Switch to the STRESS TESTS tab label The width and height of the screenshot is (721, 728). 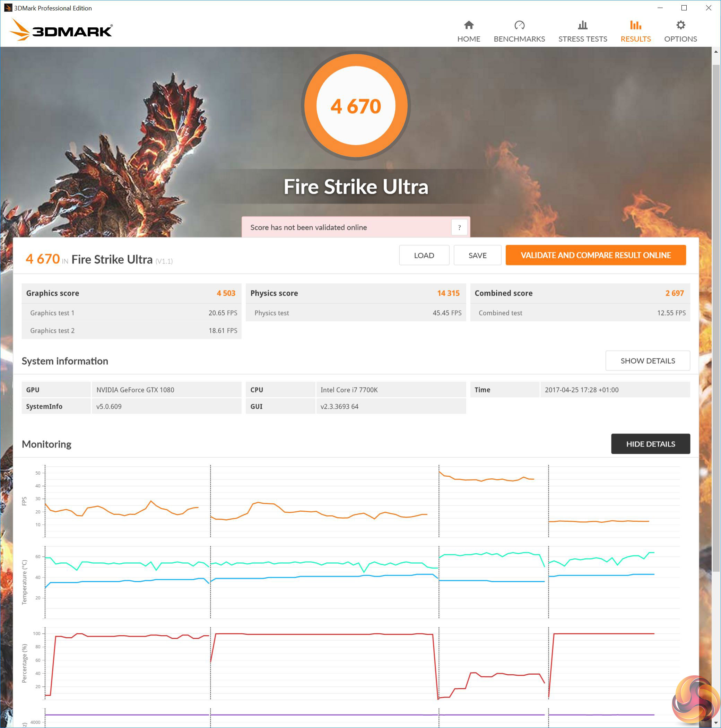582,39
